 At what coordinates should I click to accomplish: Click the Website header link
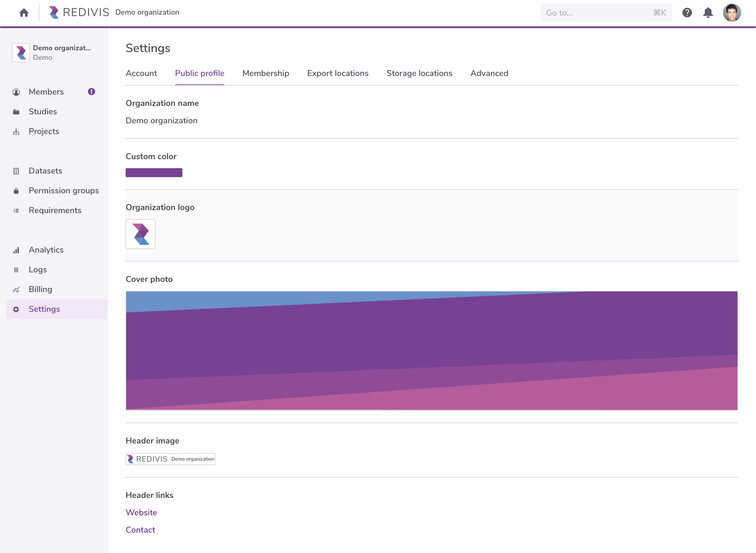[141, 513]
